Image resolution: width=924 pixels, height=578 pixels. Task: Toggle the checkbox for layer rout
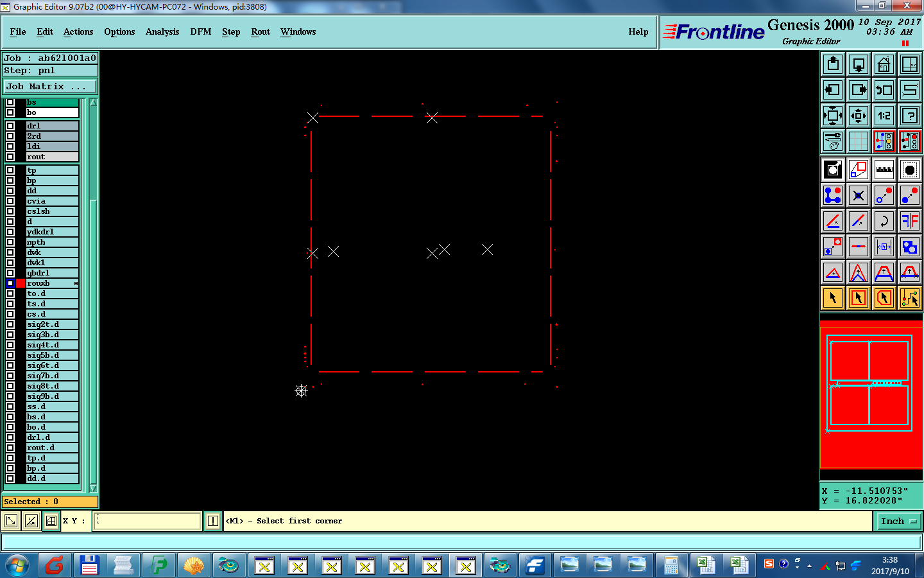pyautogui.click(x=10, y=157)
